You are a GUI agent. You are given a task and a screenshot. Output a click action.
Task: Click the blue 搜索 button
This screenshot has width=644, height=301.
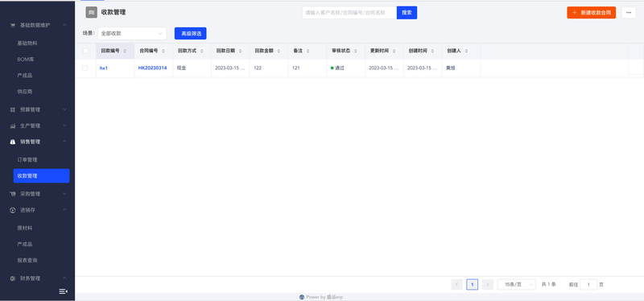(407, 13)
